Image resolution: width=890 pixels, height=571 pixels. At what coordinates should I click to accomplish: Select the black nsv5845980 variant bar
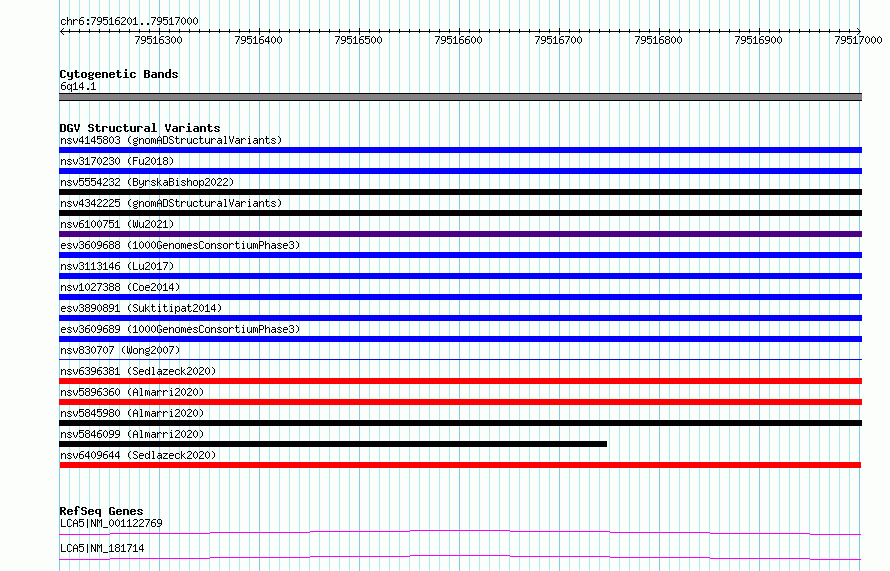pyautogui.click(x=460, y=423)
